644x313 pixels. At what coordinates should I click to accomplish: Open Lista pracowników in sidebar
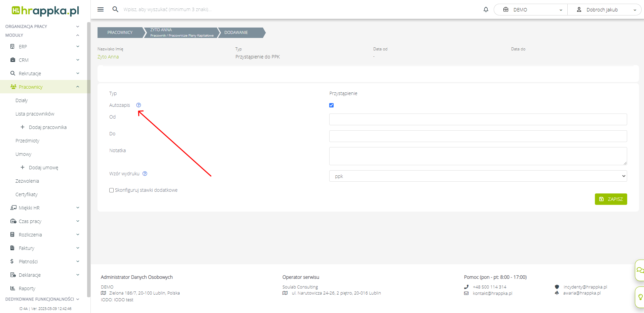click(35, 114)
